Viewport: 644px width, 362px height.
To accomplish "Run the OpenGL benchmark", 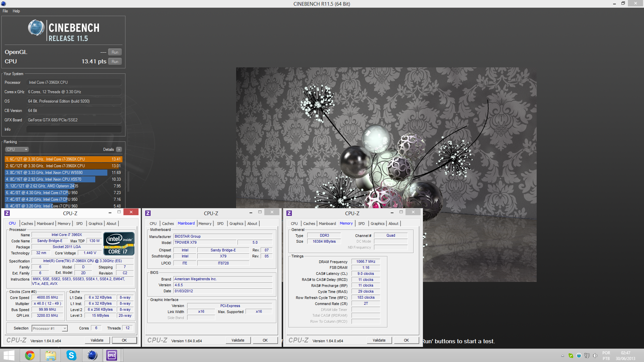I will coord(115,52).
